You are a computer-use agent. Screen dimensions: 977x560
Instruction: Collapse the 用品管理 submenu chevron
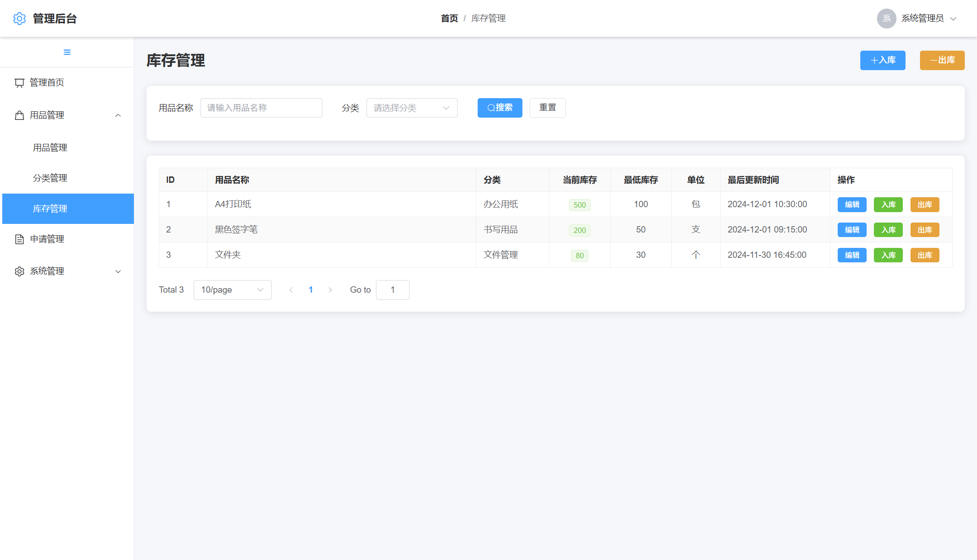[118, 115]
